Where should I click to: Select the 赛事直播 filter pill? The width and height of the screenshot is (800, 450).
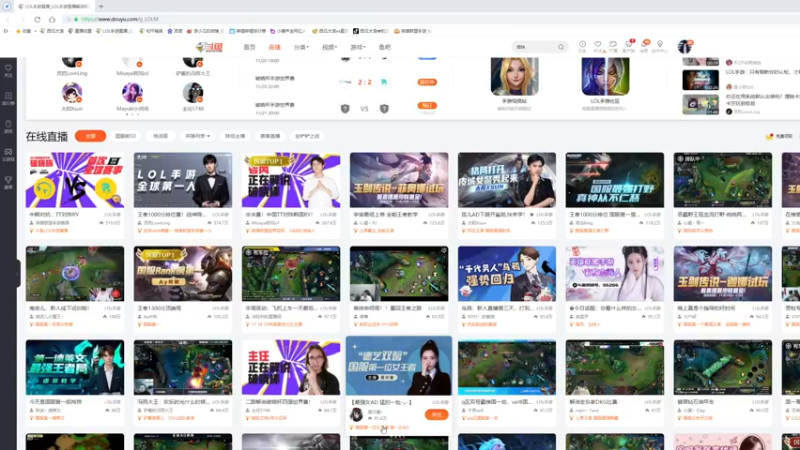(x=270, y=136)
